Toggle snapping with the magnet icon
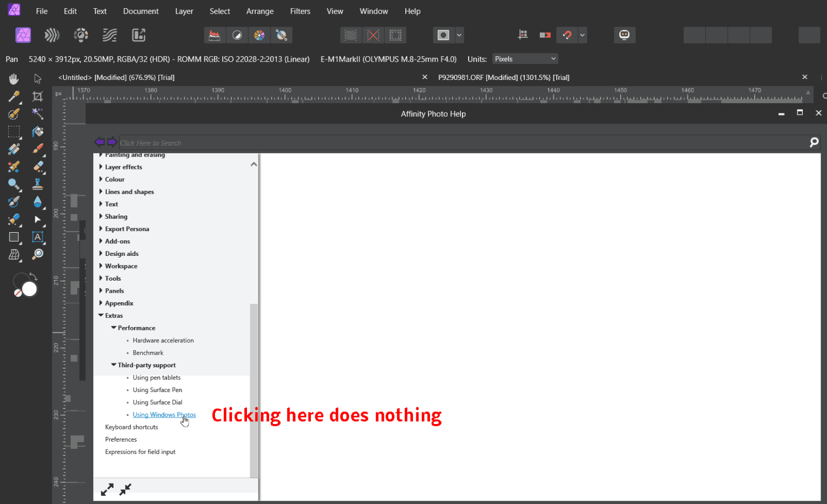This screenshot has width=827, height=504. [x=567, y=35]
